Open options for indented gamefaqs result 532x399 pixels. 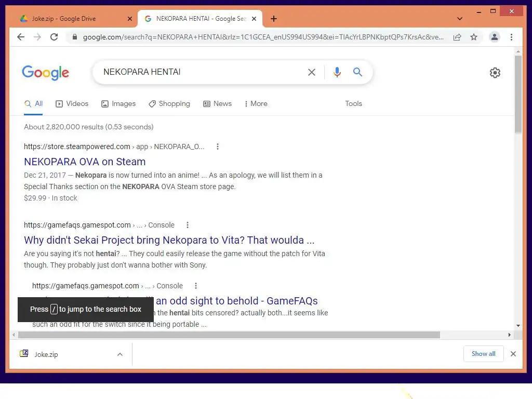(x=196, y=286)
